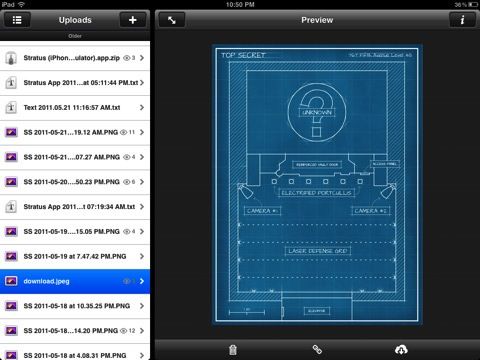Image resolution: width=480 pixels, height=360 pixels.
Task: Download file using cloud icon
Action: tap(401, 350)
